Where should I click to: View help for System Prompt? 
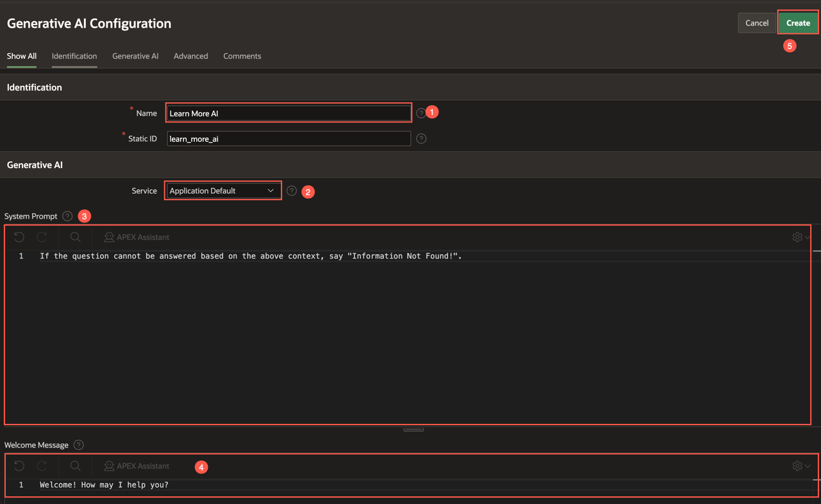[x=67, y=217]
